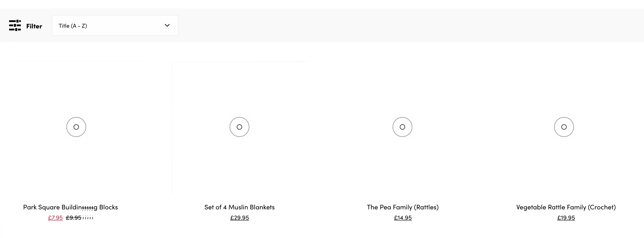Click The Pea Family image spinner
This screenshot has width=644, height=238.
click(402, 127)
